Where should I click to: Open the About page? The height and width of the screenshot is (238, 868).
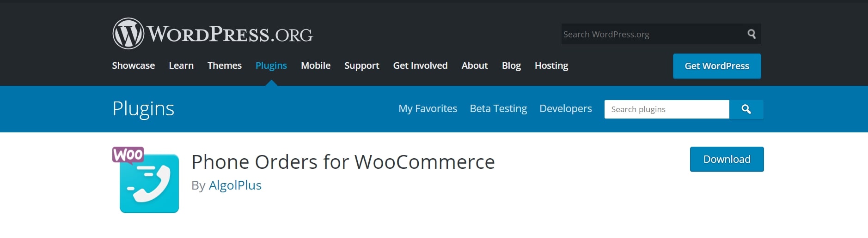[x=475, y=65]
